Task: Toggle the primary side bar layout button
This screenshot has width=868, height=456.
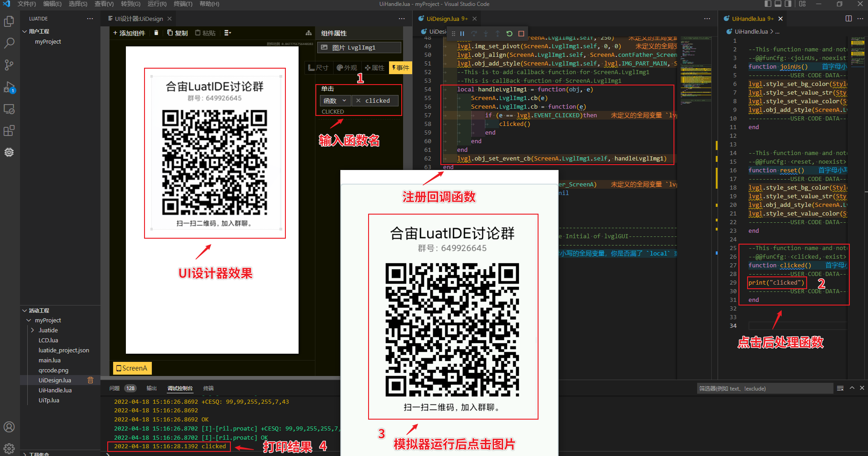Action: point(768,4)
